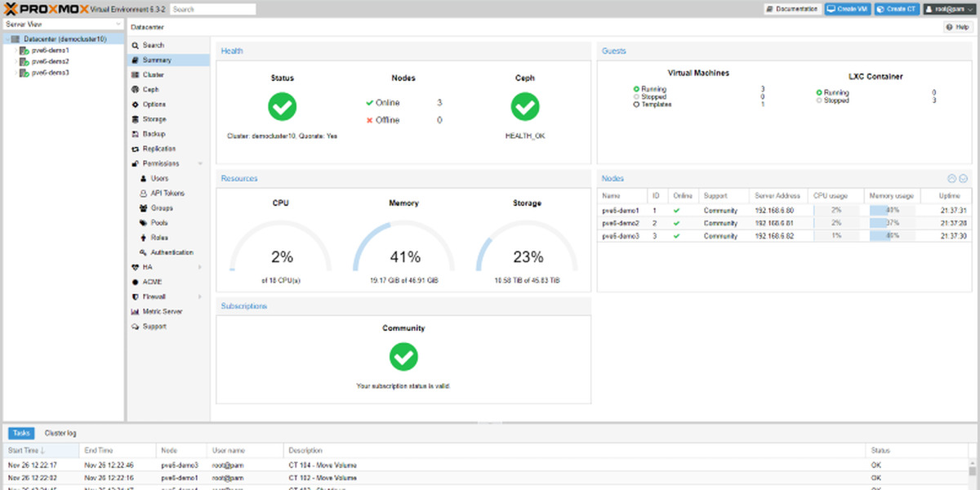Click the Create CT button
The image size is (980, 490).
pyautogui.click(x=896, y=9)
